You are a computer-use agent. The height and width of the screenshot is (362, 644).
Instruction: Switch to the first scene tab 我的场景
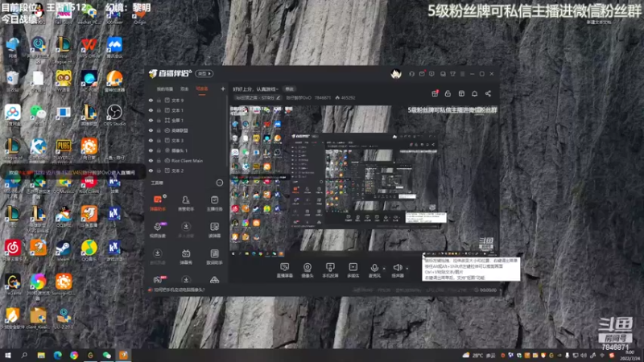point(165,89)
